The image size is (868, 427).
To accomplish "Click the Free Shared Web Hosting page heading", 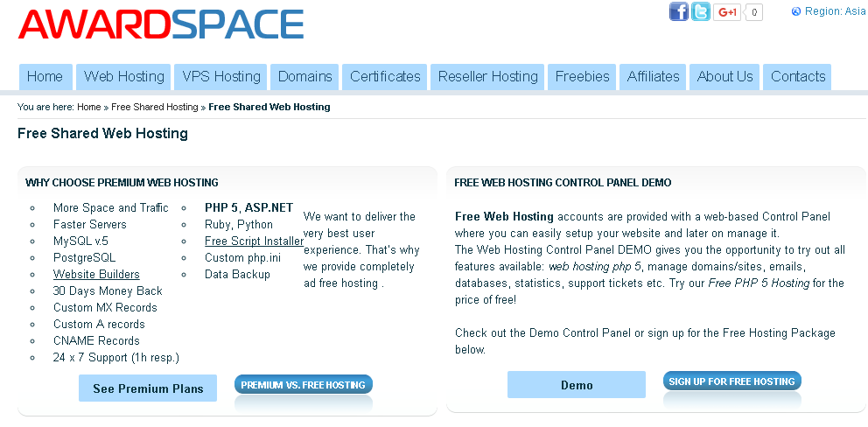I will (x=103, y=134).
